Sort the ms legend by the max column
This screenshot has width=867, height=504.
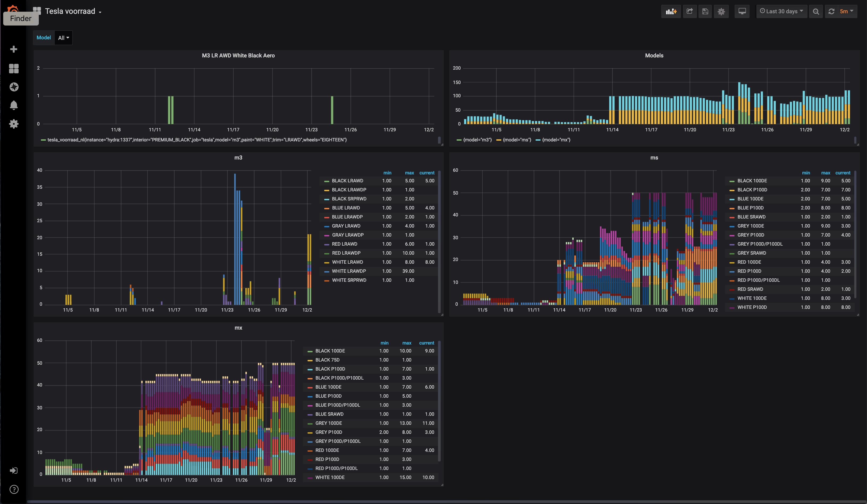(825, 173)
